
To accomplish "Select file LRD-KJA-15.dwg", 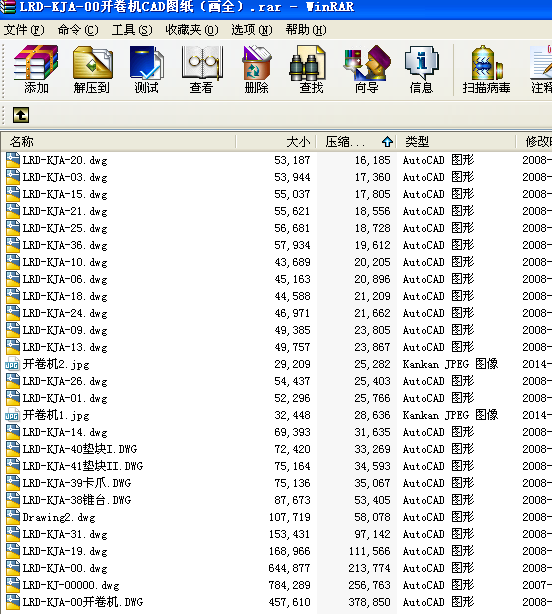I will (x=65, y=194).
